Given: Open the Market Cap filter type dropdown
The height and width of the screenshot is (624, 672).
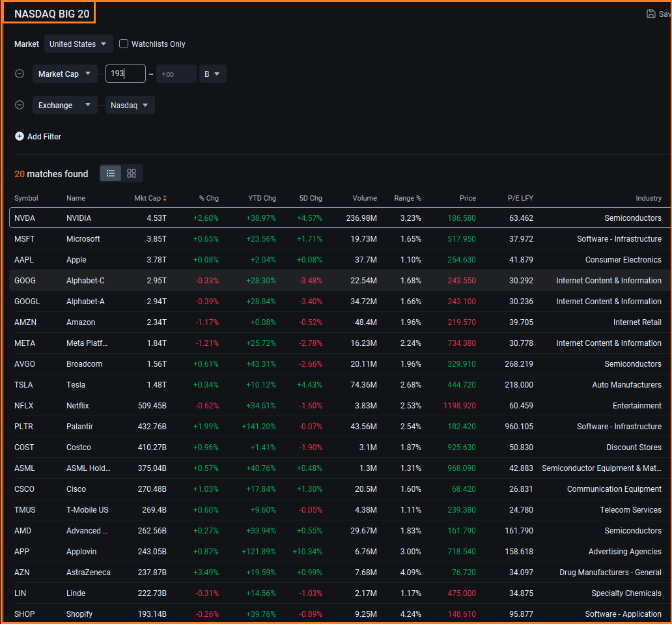Looking at the screenshot, I should click(64, 74).
